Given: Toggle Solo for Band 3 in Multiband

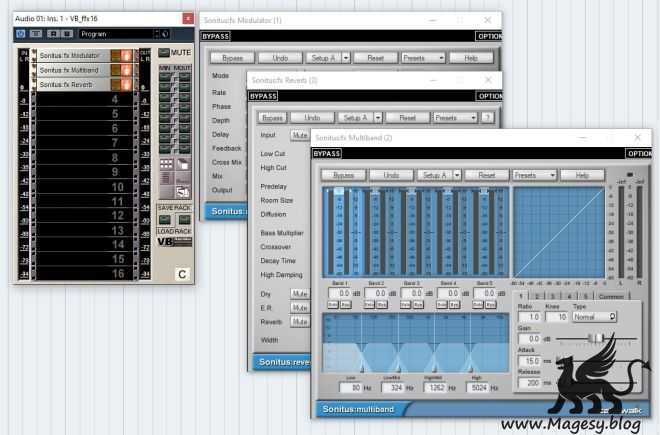Looking at the screenshot, I should (x=406, y=304).
